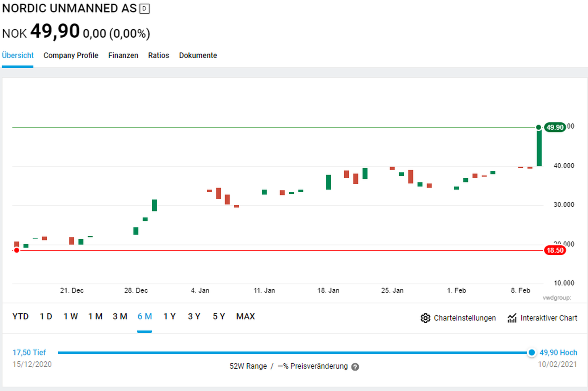Screen dimensions: 588x391
Task: Set chart range to 6 M
Action: pyautogui.click(x=145, y=316)
